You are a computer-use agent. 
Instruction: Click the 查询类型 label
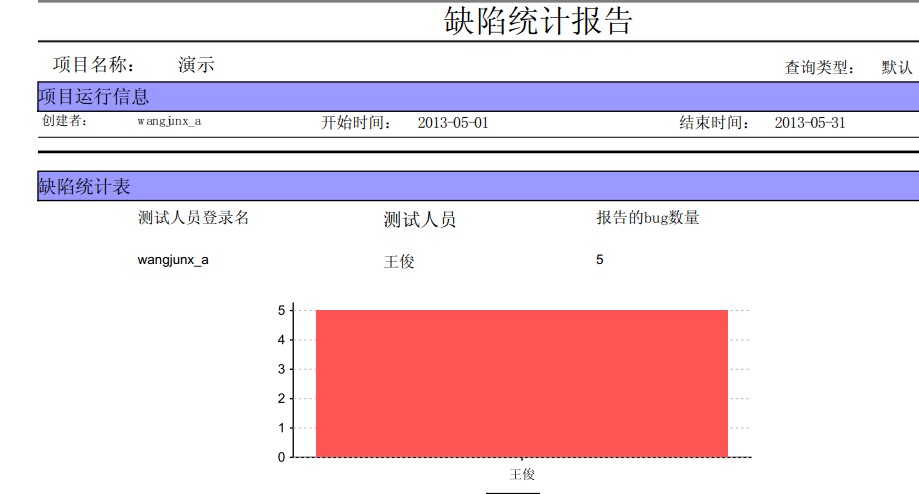(x=819, y=67)
